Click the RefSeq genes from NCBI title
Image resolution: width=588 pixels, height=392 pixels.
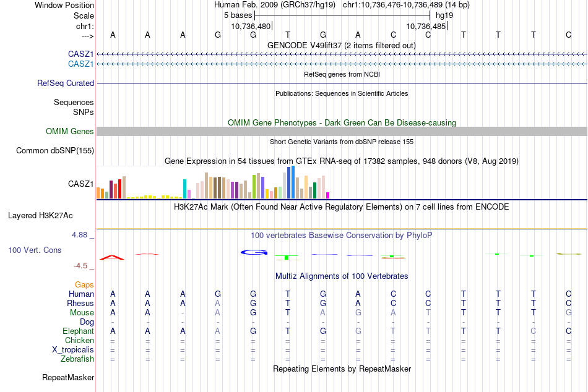[342, 74]
